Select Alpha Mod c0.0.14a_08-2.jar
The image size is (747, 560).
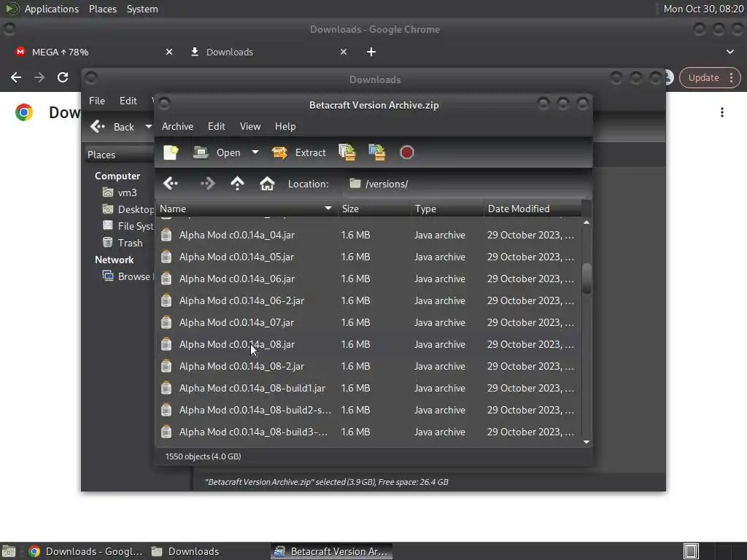tap(368, 366)
